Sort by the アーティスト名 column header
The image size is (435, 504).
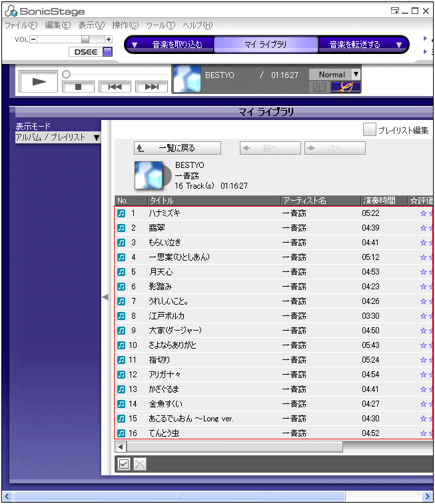click(x=321, y=201)
